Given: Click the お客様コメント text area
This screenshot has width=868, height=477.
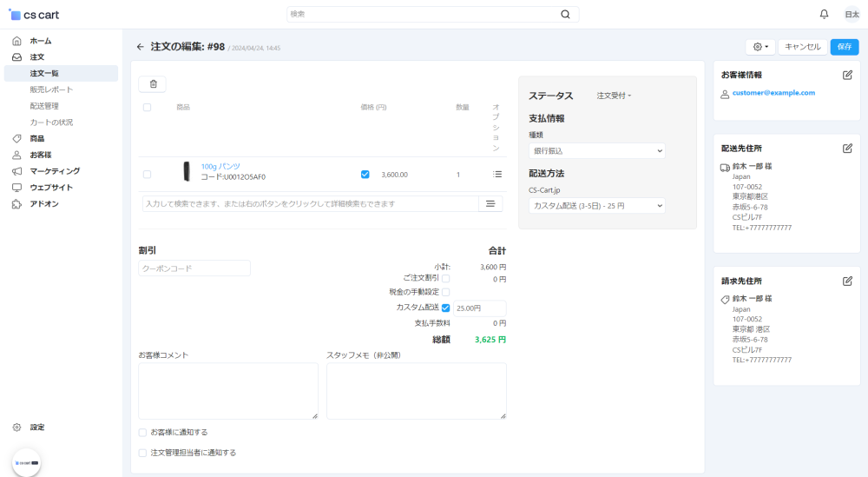Looking at the screenshot, I should click(x=228, y=391).
